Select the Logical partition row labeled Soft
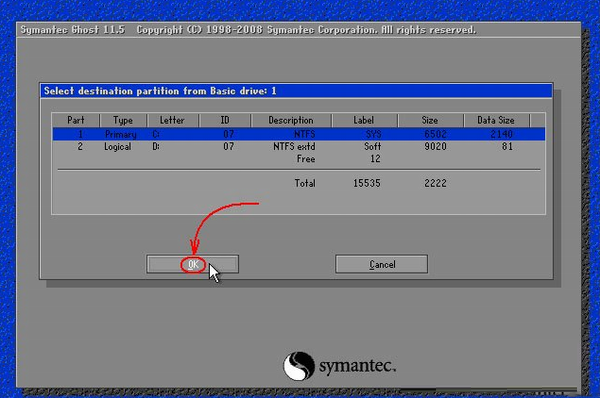Screen dimensions: 600x398 [x=299, y=147]
